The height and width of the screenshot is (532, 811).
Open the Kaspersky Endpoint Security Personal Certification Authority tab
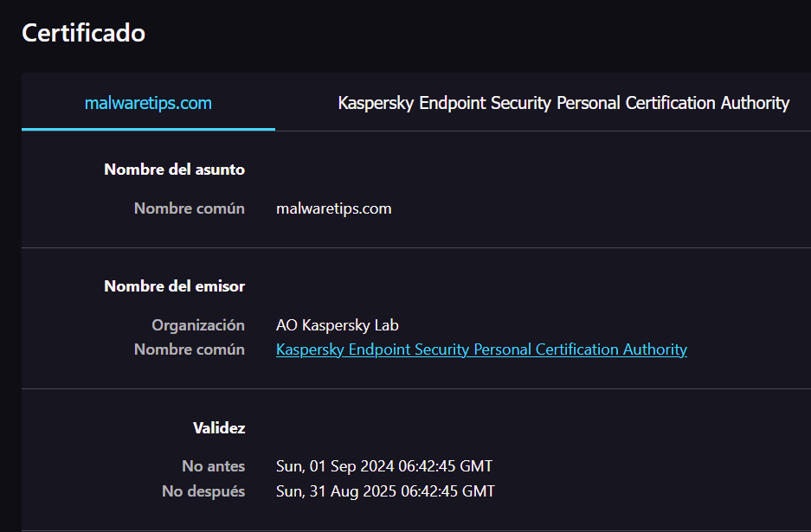(x=563, y=103)
